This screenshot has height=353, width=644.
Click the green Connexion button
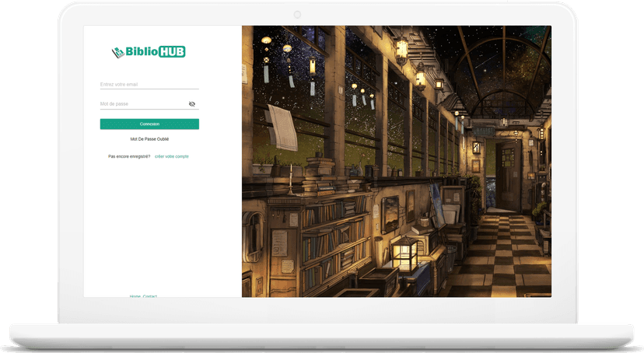point(149,124)
